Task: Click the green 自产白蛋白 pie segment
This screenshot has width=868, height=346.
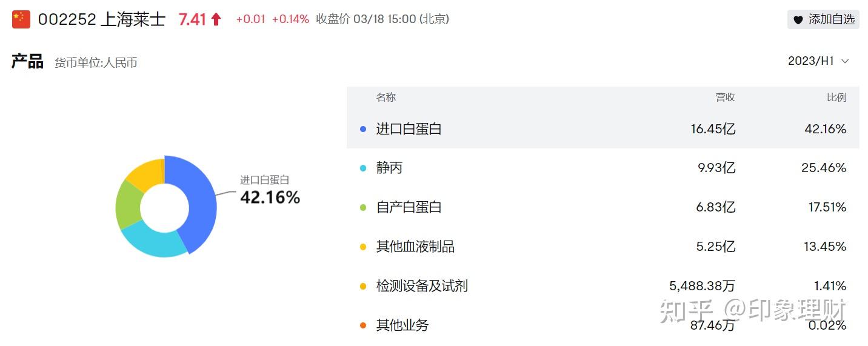Action: (x=128, y=204)
